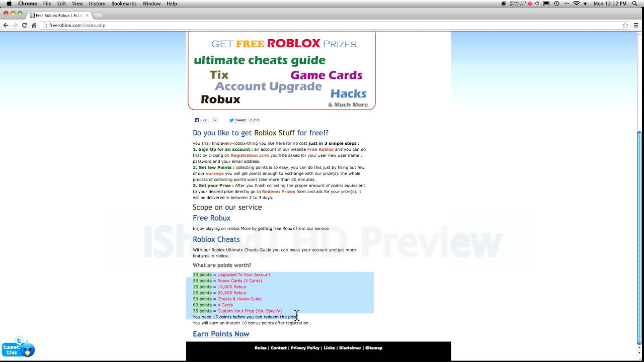Viewport: 644px width, 362px height.
Task: Open the Contact footer link
Action: coord(278,348)
